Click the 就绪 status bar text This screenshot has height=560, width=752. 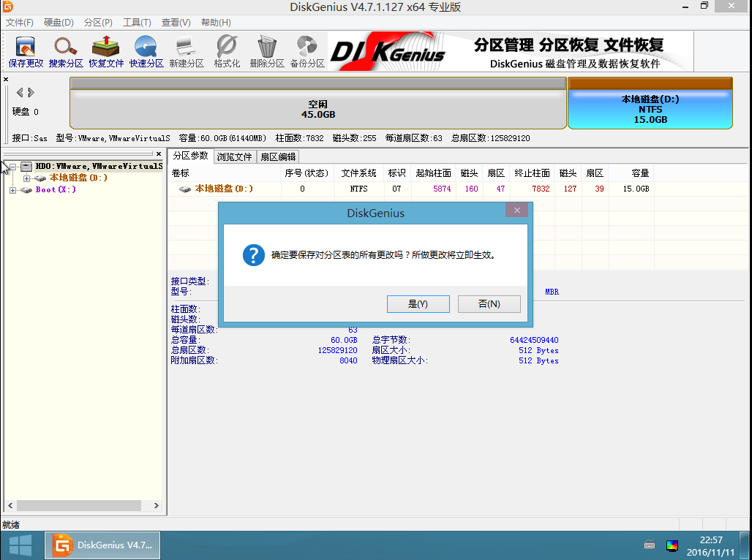pyautogui.click(x=11, y=525)
